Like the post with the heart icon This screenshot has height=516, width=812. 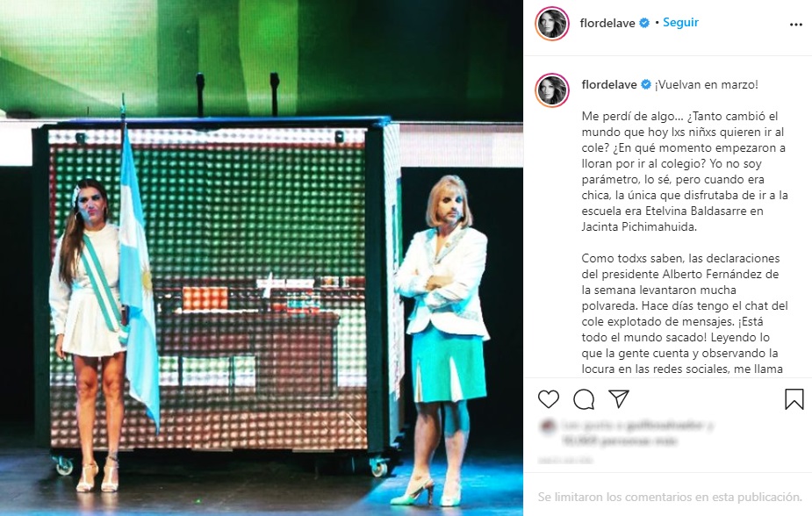549,399
